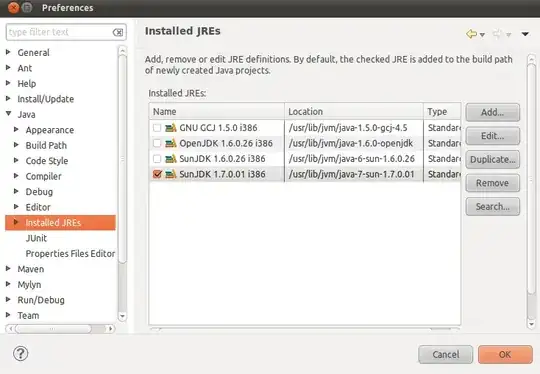
Task: Expand the Install/Update tree node
Action: tap(8, 98)
